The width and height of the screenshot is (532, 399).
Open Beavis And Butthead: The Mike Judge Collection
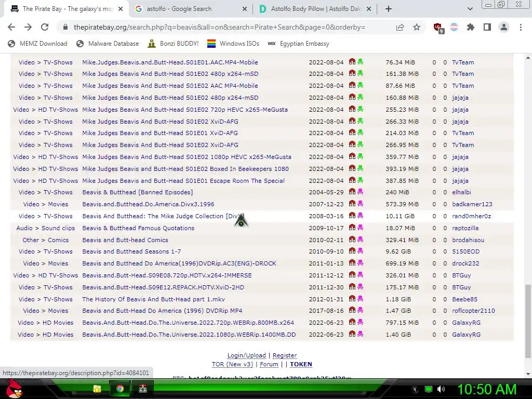pos(163,216)
